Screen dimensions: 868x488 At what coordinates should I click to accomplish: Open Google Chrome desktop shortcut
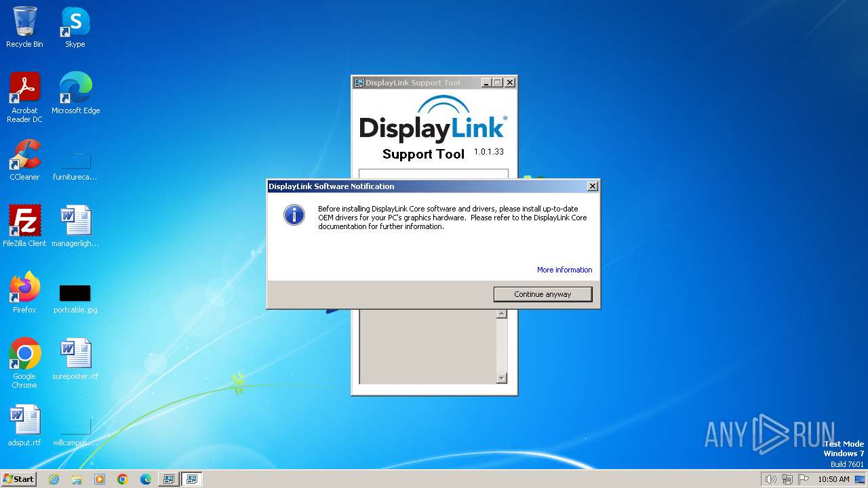pyautogui.click(x=24, y=363)
